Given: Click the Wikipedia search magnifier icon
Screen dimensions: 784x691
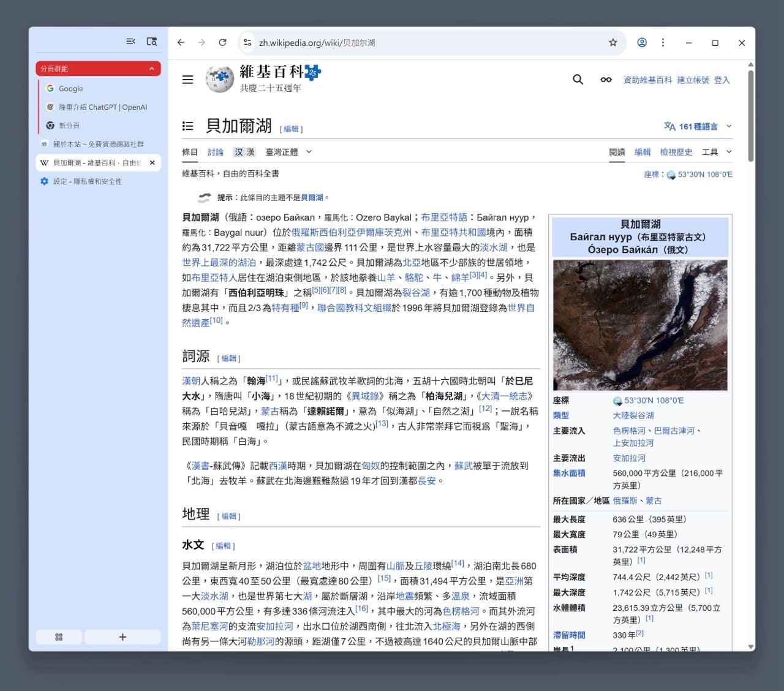Looking at the screenshot, I should (x=578, y=80).
